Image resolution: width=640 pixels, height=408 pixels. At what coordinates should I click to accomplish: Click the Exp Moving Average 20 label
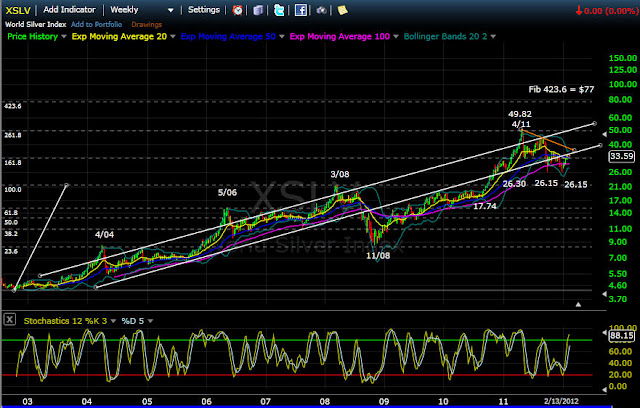119,36
